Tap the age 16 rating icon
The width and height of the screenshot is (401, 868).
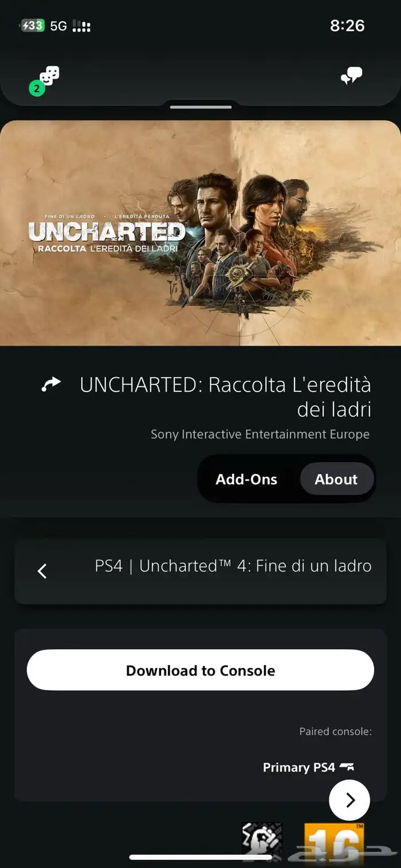pos(334,844)
